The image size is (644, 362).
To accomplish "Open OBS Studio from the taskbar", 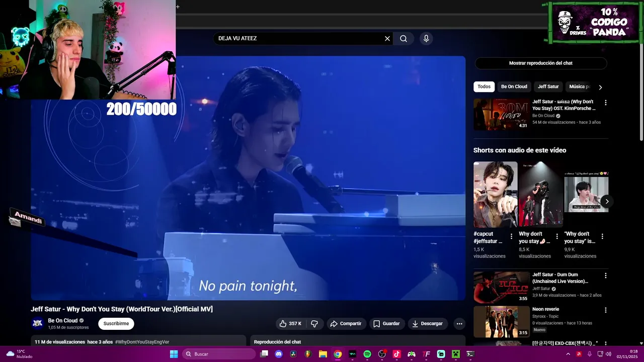I will 382,354.
